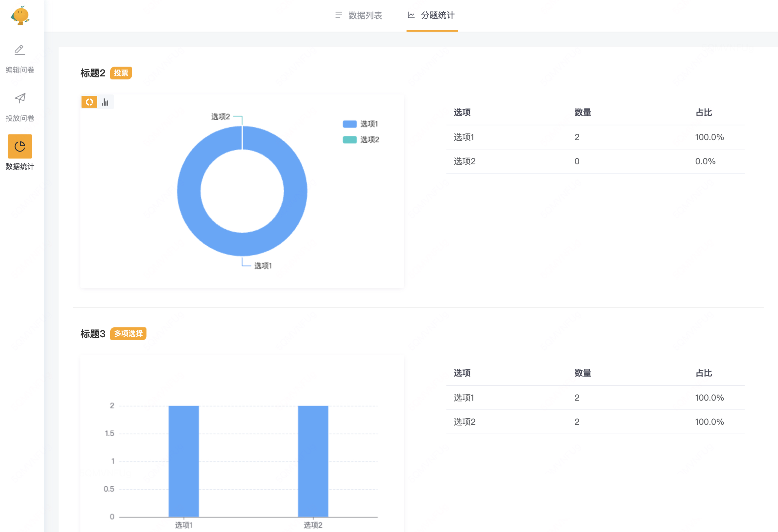Viewport: 778px width, 532px height.
Task: Open 投放问卷 paper plane icon
Action: click(20, 98)
